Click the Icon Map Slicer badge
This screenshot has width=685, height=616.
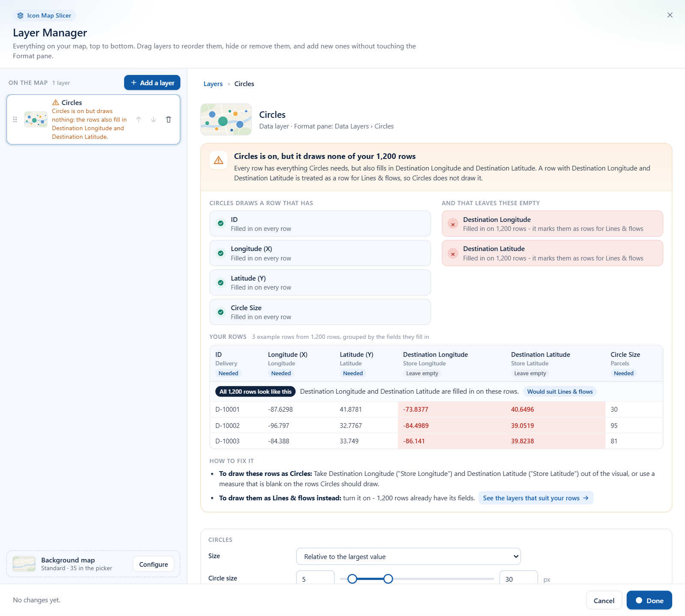click(x=44, y=15)
